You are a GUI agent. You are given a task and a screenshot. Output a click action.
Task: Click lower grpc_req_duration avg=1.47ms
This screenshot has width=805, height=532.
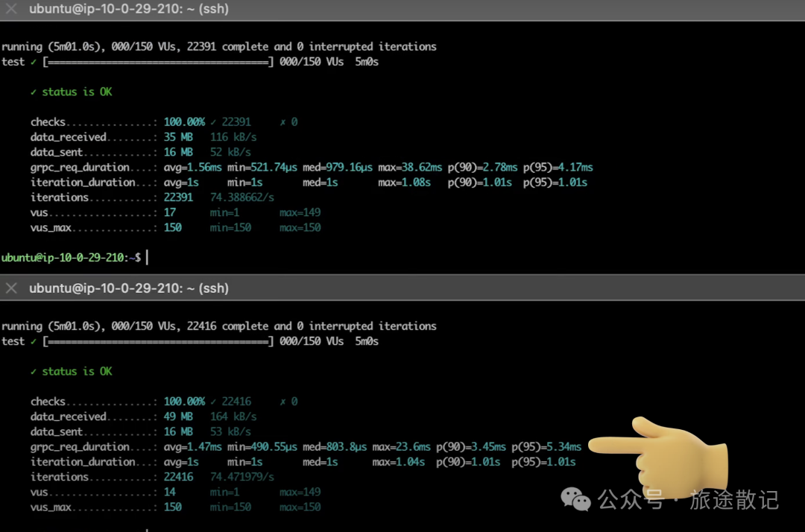(192, 447)
